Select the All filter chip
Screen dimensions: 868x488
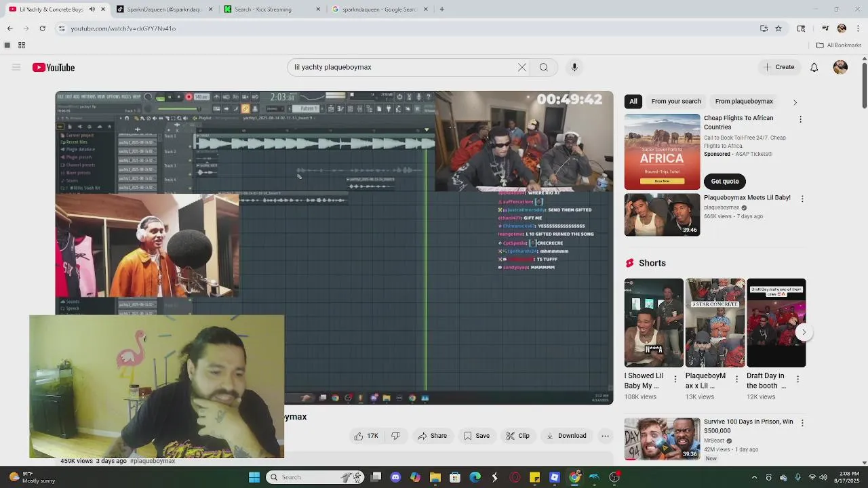633,101
